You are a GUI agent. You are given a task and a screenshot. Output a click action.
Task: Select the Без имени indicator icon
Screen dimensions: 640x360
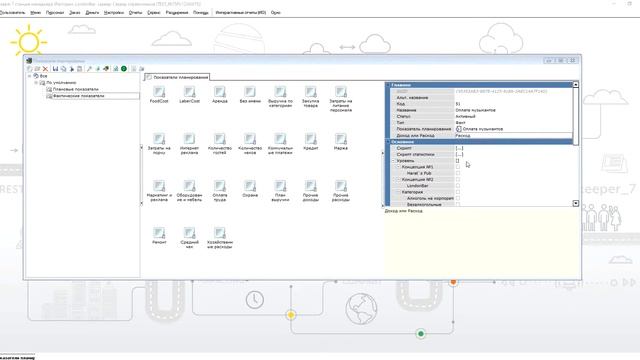click(x=250, y=92)
